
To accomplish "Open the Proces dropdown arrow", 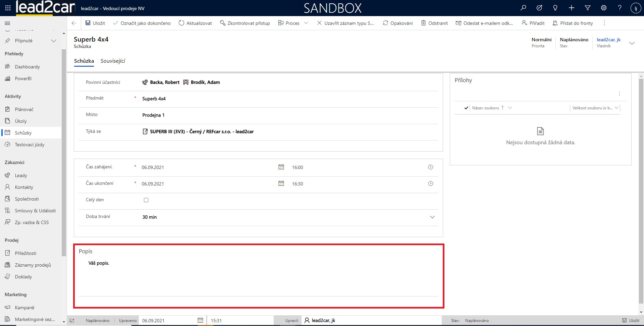I will click(306, 23).
